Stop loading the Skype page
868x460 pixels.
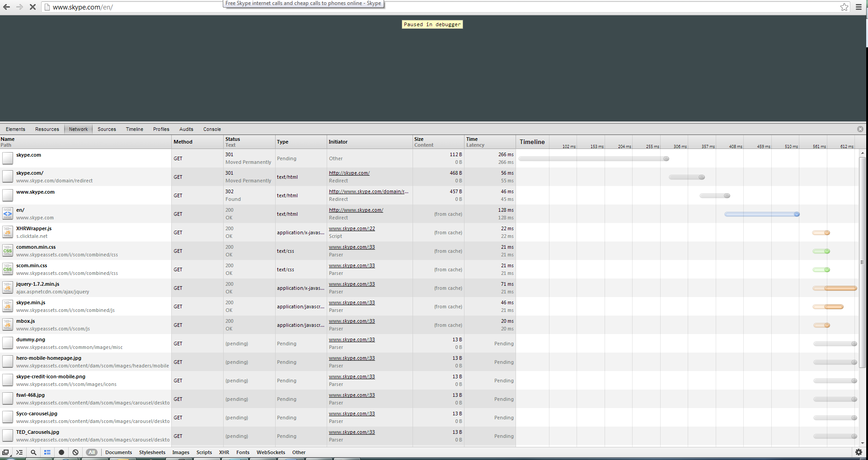pos(33,7)
